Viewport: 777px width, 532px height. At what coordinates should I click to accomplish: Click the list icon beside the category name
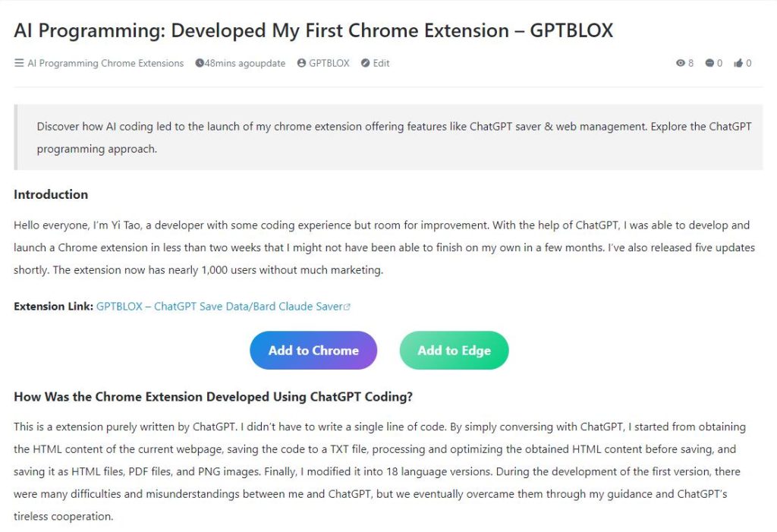(19, 63)
